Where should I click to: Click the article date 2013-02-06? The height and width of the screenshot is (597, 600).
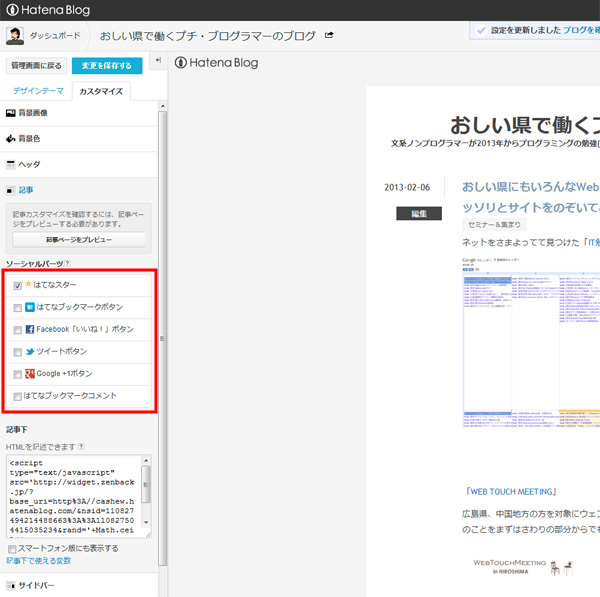click(407, 188)
